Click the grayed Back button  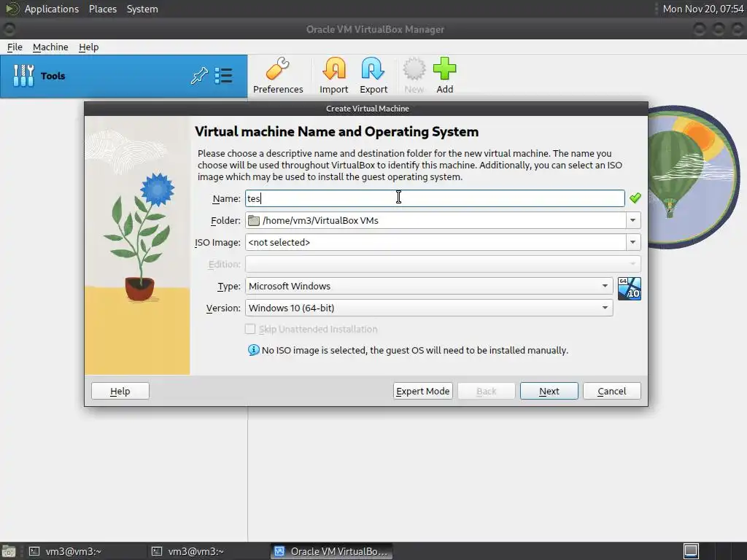click(x=486, y=391)
